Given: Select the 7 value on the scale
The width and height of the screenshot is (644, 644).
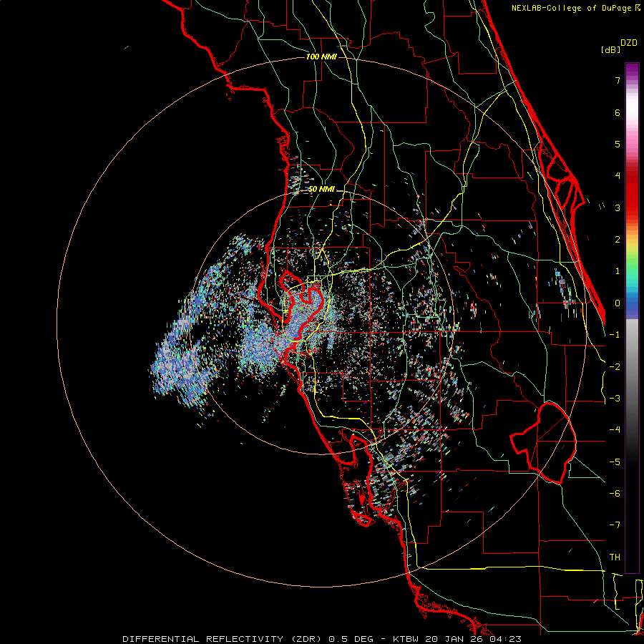Looking at the screenshot, I should (618, 80).
